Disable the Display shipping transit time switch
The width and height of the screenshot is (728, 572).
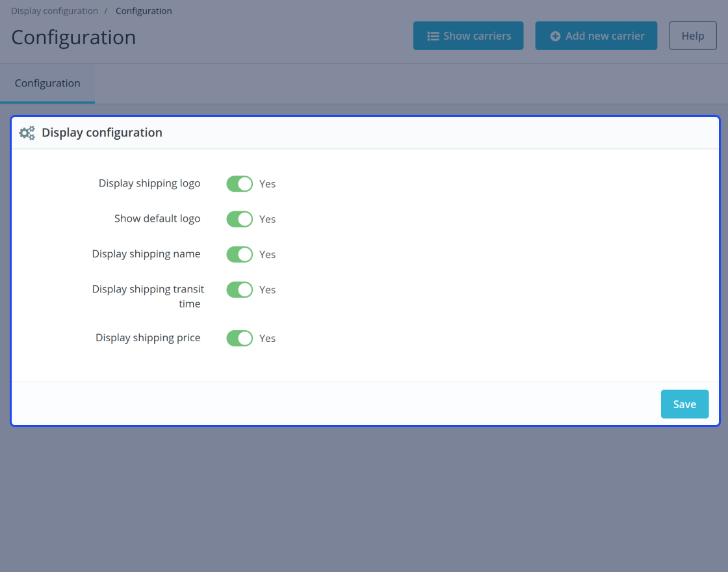pos(240,290)
